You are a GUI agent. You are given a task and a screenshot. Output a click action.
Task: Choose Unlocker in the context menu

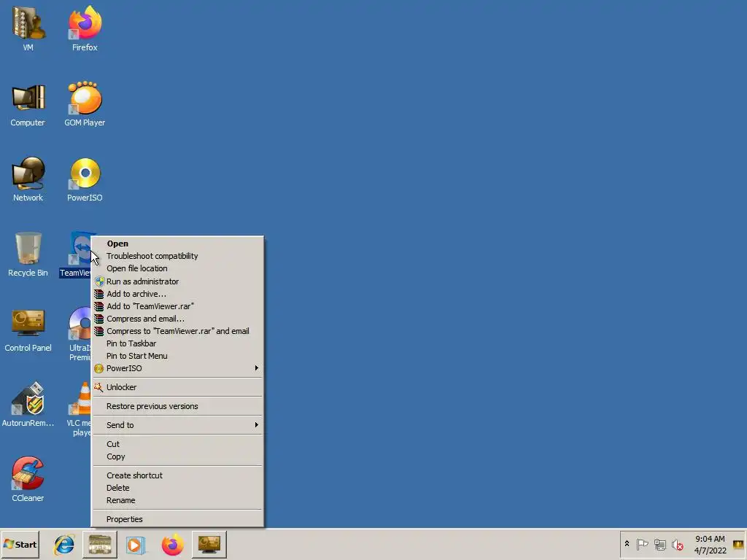pyautogui.click(x=177, y=387)
